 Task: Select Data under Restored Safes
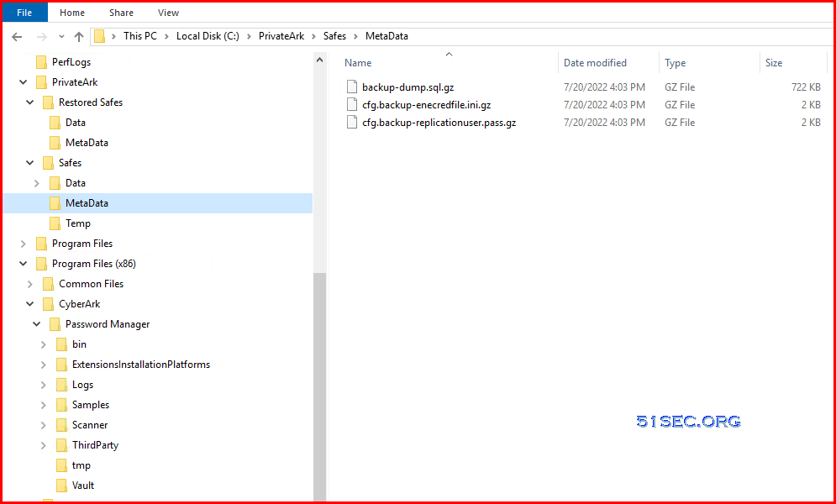click(75, 123)
